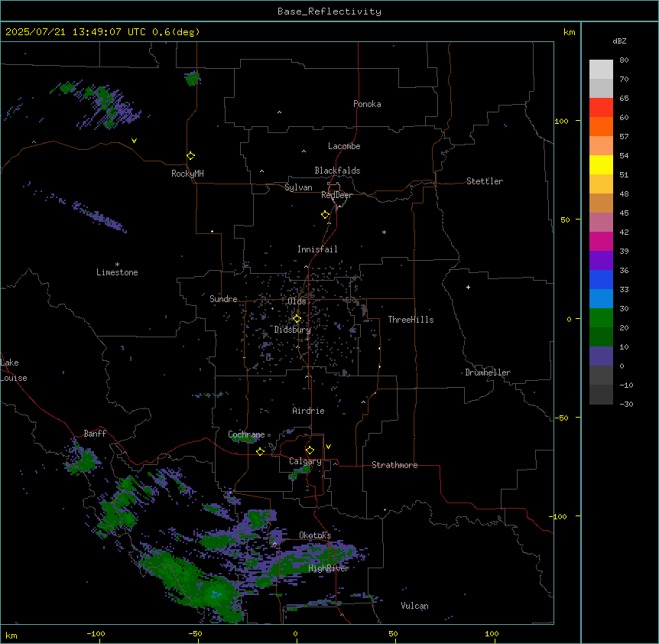
Task: Pick the dark orange 57-60 dBZ legend swatch
Action: click(601, 126)
